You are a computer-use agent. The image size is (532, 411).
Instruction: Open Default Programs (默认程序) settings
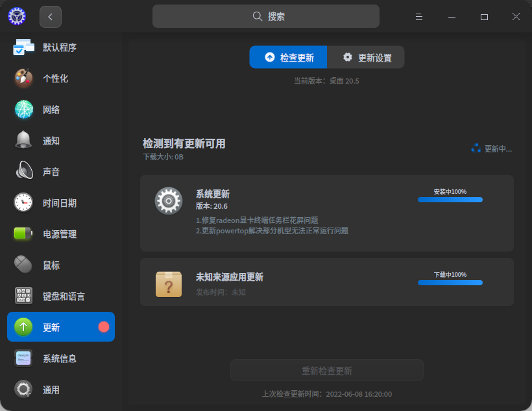click(x=61, y=47)
